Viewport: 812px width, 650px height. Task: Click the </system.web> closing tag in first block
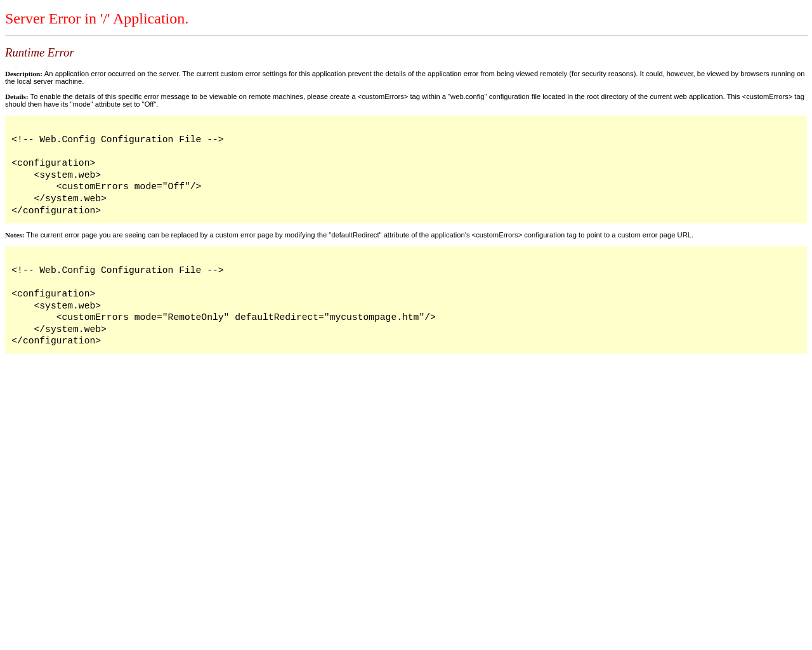pos(70,199)
